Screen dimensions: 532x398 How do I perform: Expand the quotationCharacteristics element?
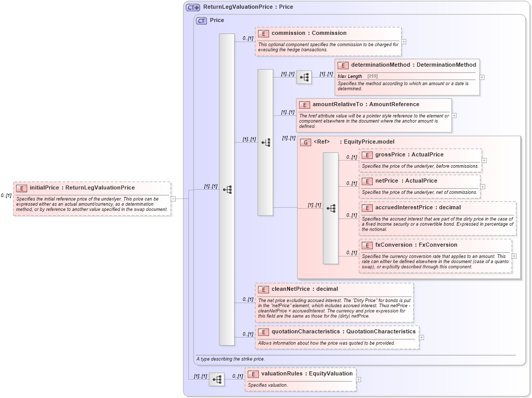click(422, 337)
